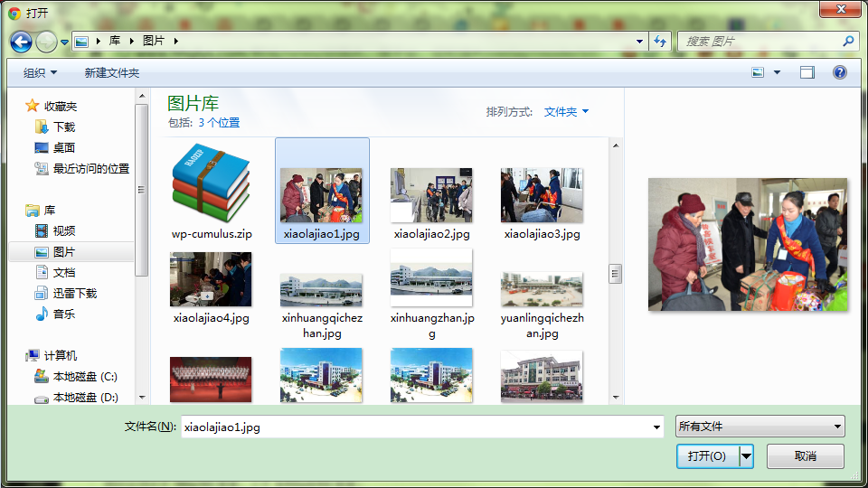Click 库 in the address breadcrumb
This screenshot has width=868, height=488.
click(x=115, y=41)
